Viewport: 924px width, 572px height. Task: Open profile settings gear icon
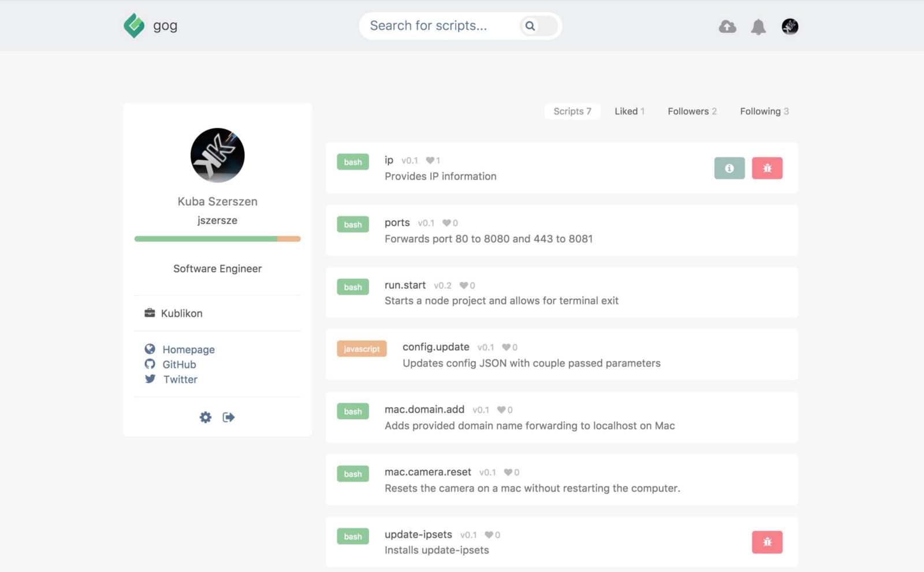coord(206,417)
